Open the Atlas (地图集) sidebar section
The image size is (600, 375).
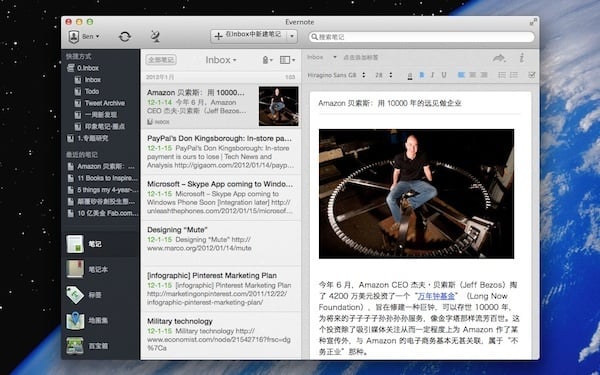click(x=101, y=320)
